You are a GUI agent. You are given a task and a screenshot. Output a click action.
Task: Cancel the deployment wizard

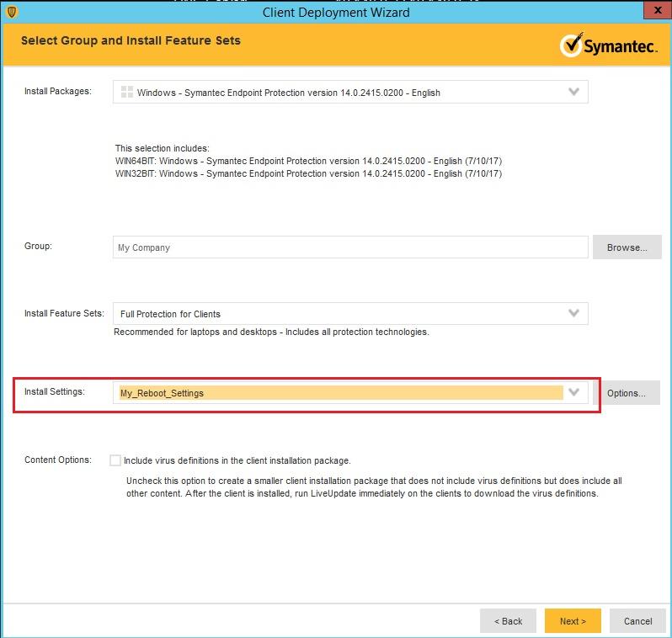click(637, 621)
